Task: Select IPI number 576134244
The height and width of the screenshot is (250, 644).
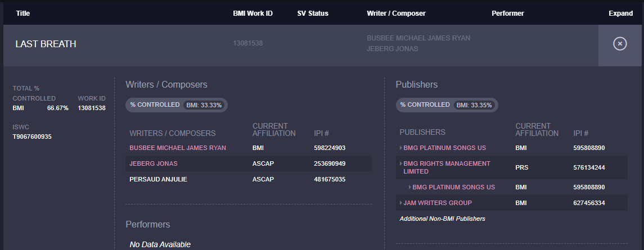Action: point(589,167)
